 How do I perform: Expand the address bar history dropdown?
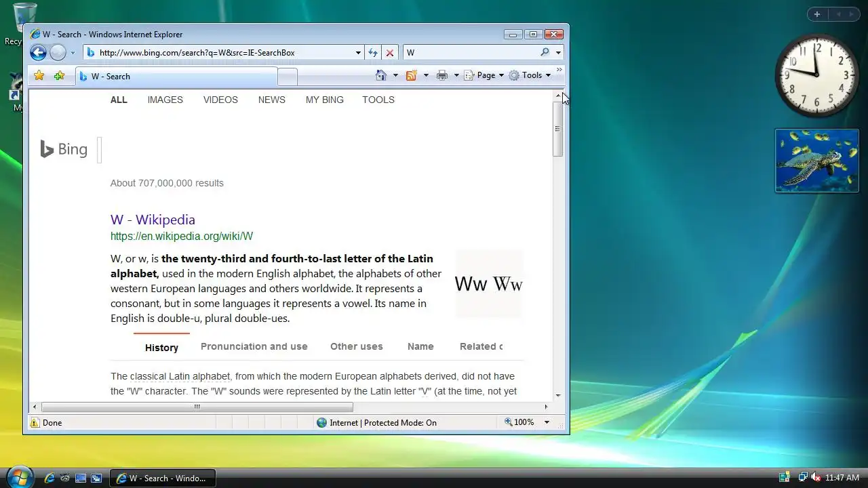point(359,52)
